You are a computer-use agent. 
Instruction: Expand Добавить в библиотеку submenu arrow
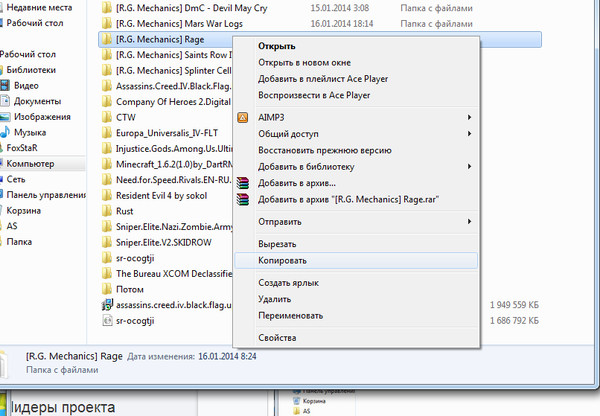(469, 166)
